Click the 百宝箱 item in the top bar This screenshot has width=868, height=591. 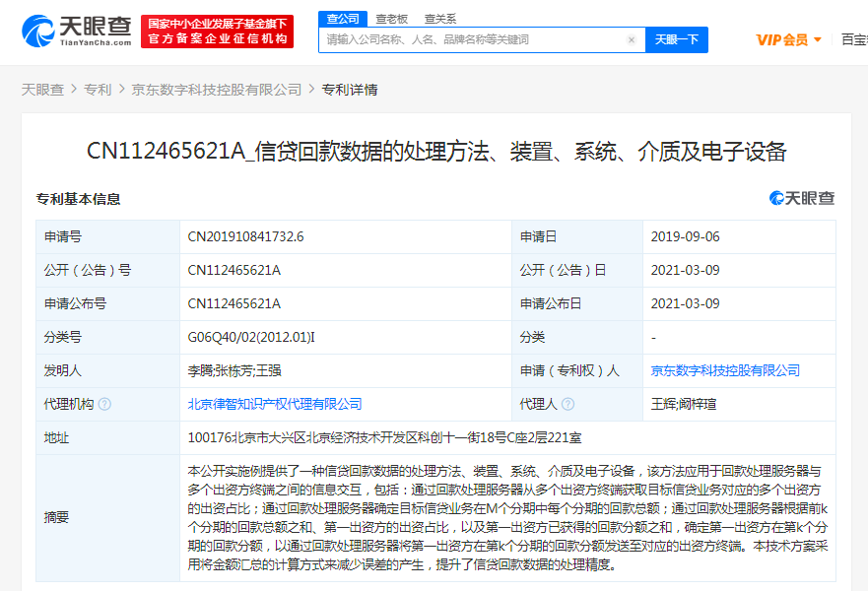tap(853, 40)
